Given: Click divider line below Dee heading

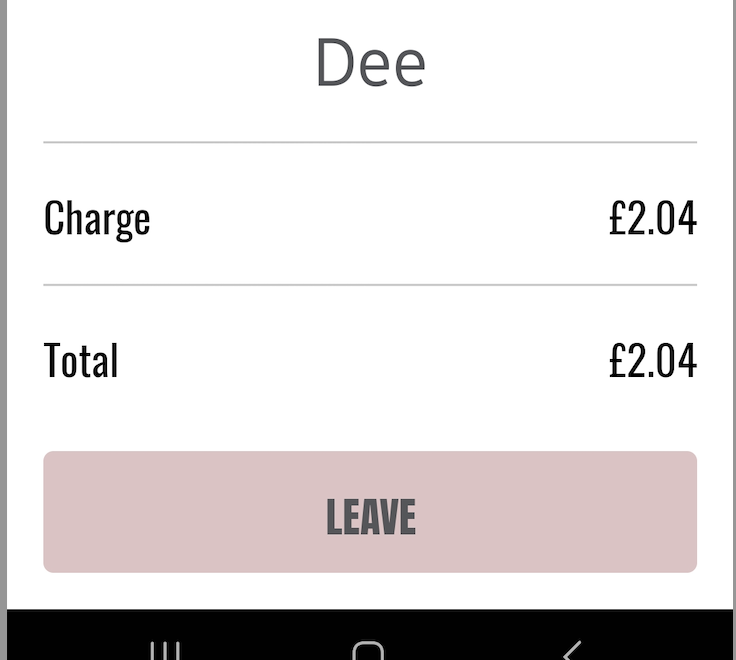Looking at the screenshot, I should click(x=370, y=142).
